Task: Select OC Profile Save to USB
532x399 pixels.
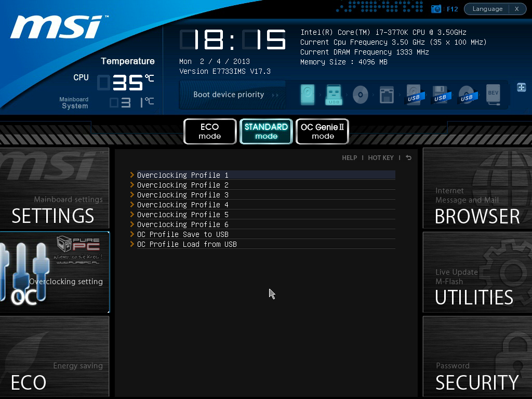Action: pos(266,234)
